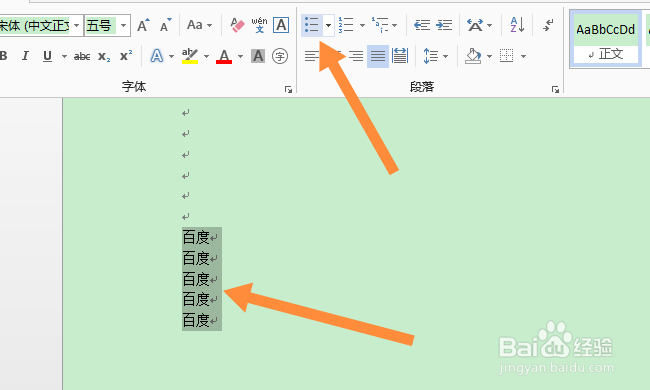Apply numbered list formatting

click(x=346, y=25)
